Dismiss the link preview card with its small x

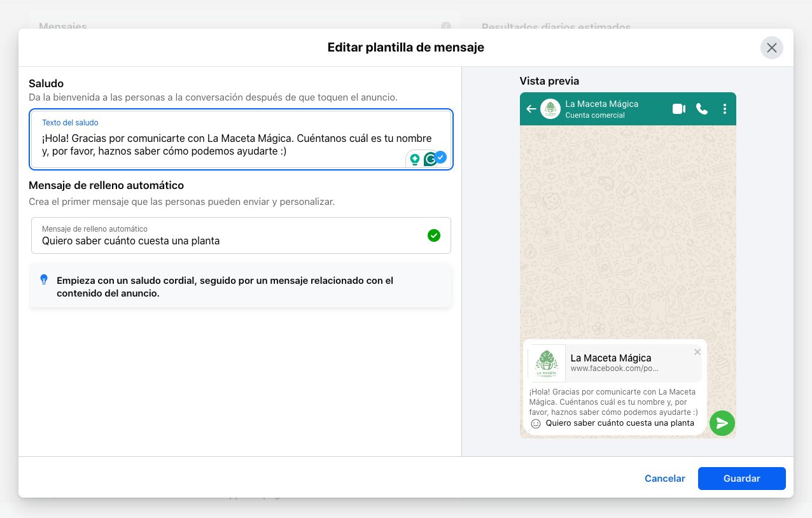point(697,351)
